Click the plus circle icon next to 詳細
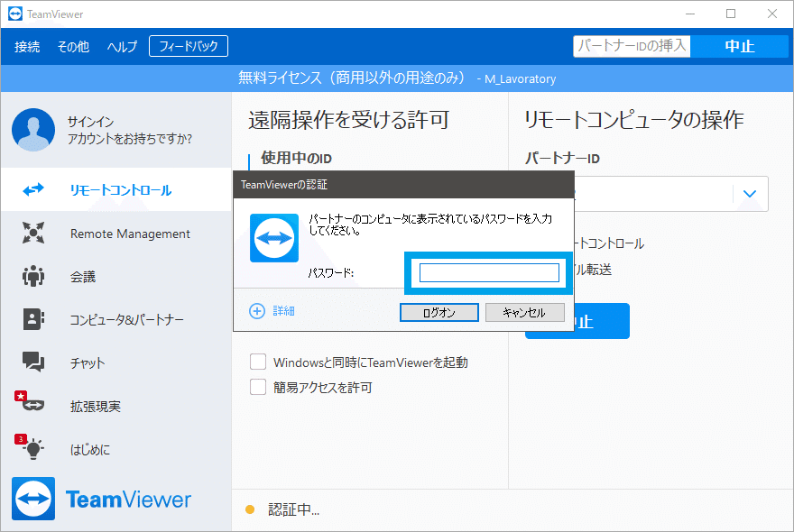 tap(257, 311)
